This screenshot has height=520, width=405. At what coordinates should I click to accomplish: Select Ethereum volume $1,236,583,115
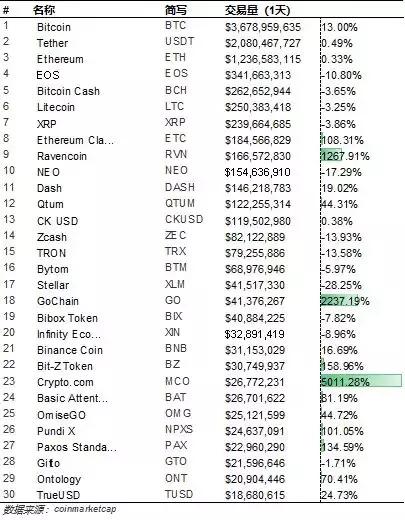263,59
